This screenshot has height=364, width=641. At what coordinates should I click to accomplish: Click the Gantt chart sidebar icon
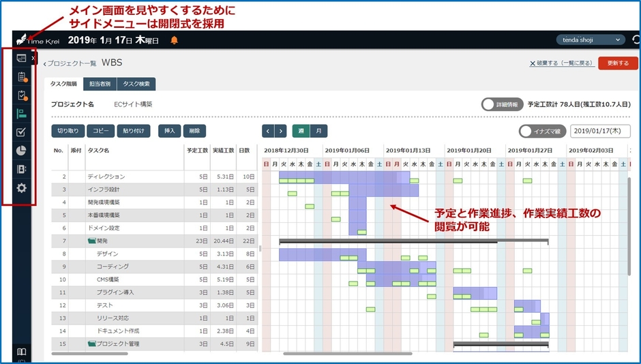[x=21, y=114]
